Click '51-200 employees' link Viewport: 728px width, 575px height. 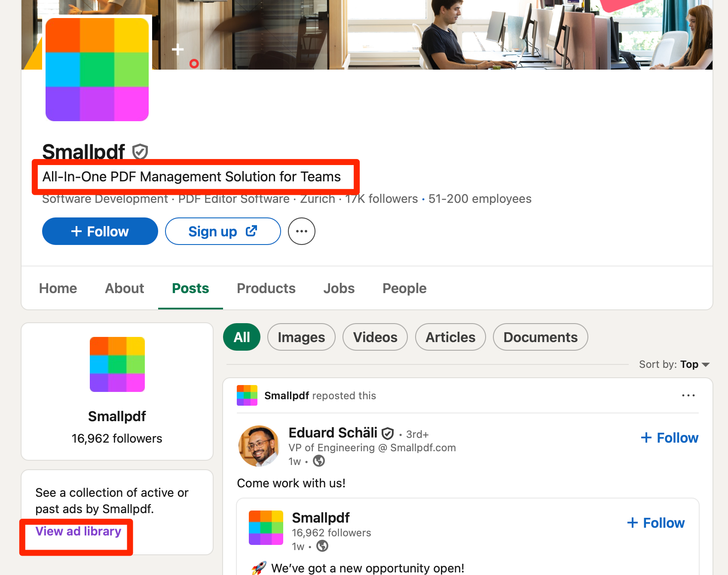(x=480, y=199)
